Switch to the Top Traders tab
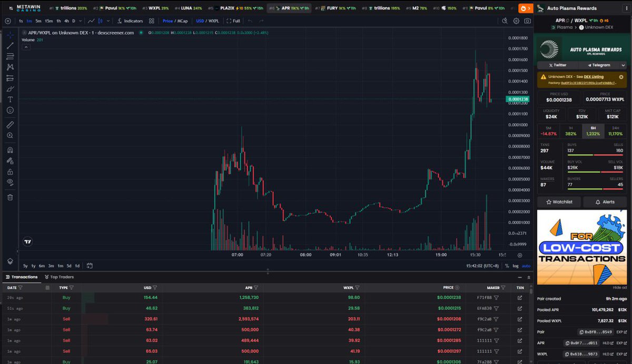Screen dimensions: 632x364 pyautogui.click(x=59, y=277)
